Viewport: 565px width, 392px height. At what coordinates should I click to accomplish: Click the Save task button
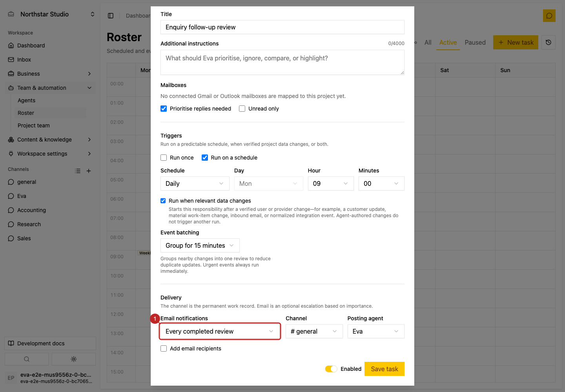[385, 369]
